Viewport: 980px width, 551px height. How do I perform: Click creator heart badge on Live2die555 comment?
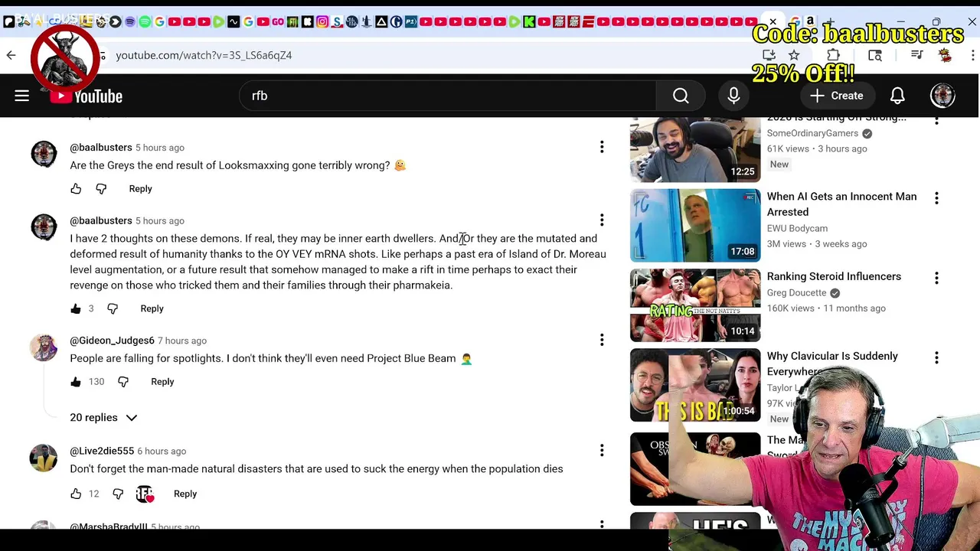pyautogui.click(x=145, y=494)
